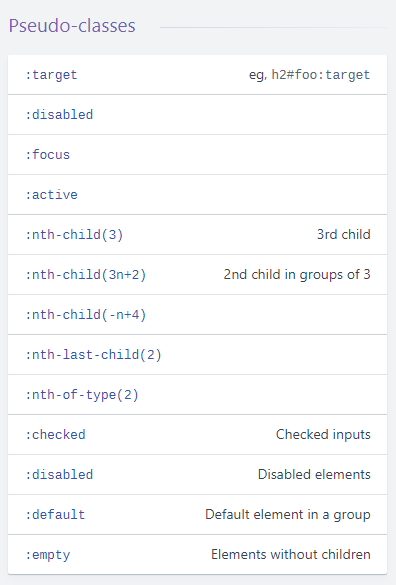The height and width of the screenshot is (585, 396).
Task: Select the :disabled row directly below :target
Action: pos(197,115)
